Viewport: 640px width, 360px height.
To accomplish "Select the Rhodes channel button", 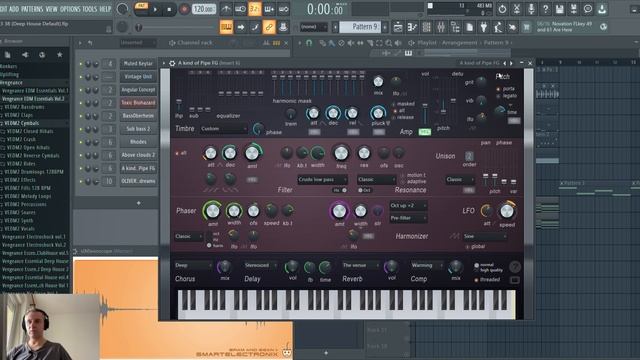I will [x=138, y=142].
